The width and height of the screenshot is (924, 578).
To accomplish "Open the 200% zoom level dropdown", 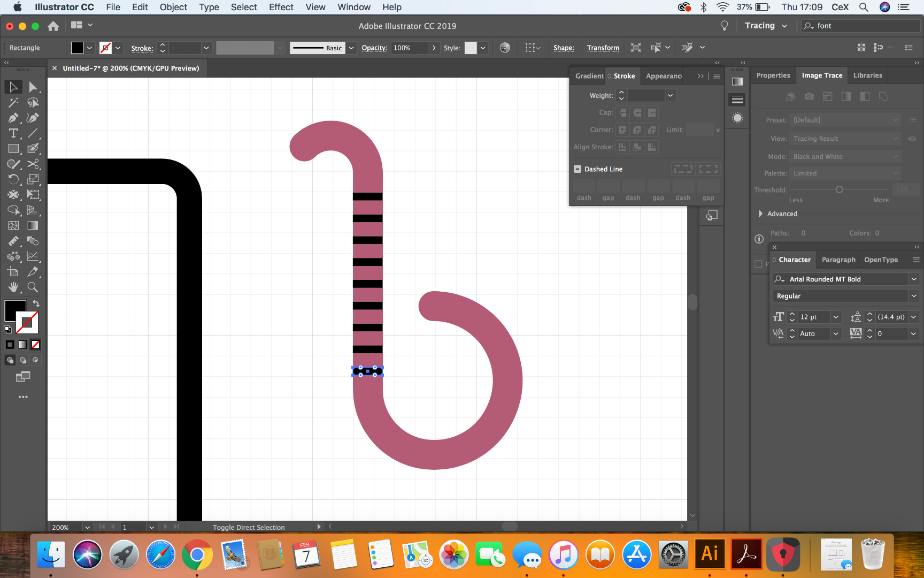I will pos(87,527).
